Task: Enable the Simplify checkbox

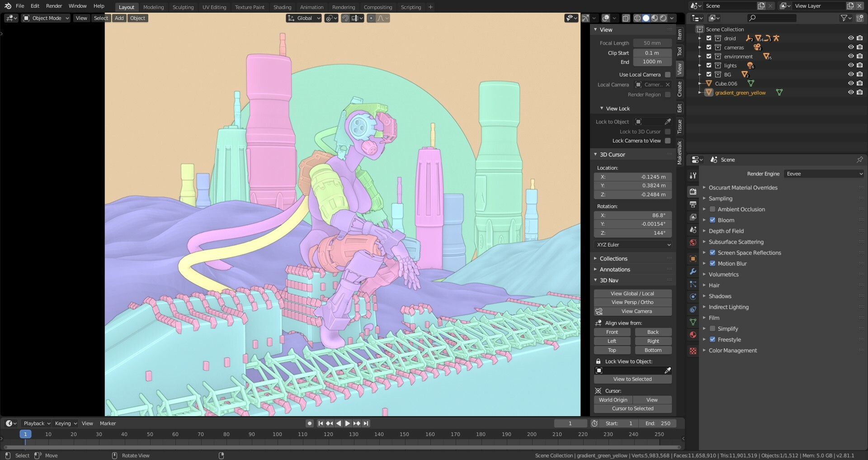Action: (x=712, y=329)
